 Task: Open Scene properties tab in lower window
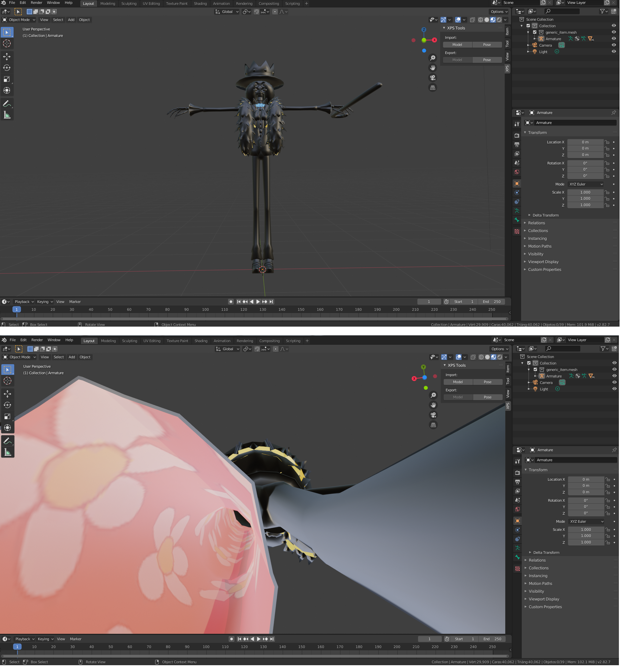pyautogui.click(x=518, y=500)
